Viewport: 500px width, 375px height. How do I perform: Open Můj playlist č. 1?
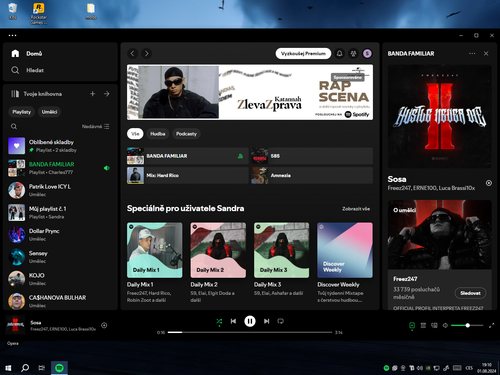(60, 213)
